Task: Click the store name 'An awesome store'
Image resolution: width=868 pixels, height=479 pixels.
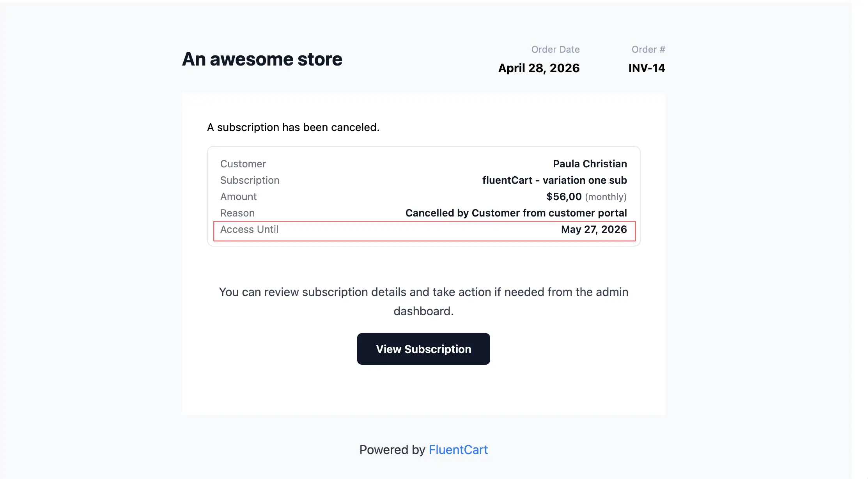Action: coord(262,59)
